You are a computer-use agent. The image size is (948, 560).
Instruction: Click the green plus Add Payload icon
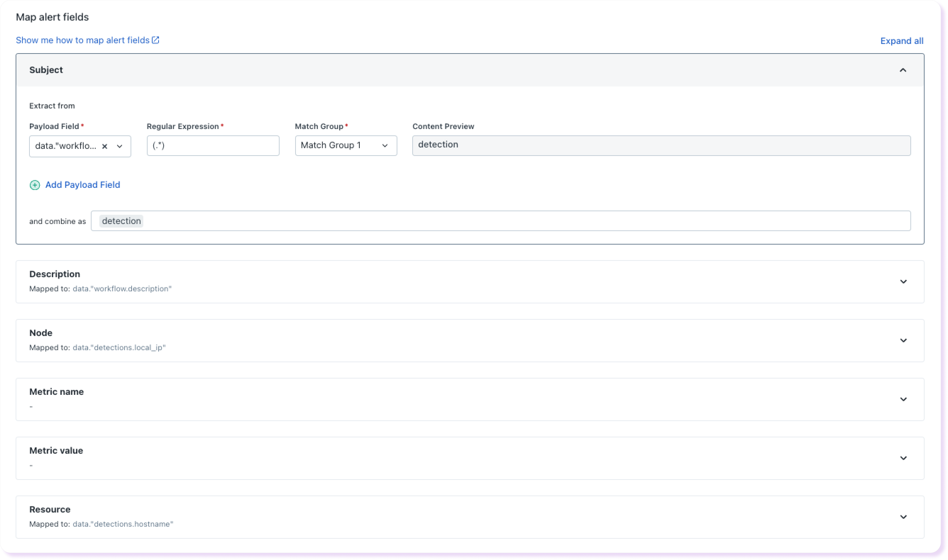(x=35, y=185)
